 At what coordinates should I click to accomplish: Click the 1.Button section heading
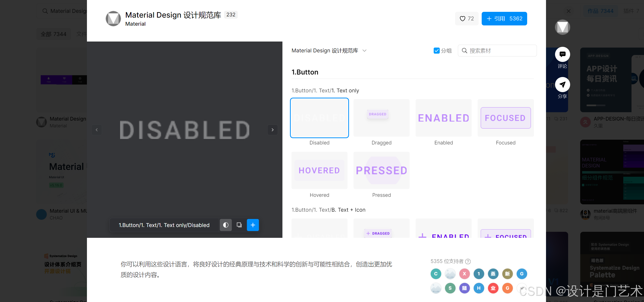[305, 72]
